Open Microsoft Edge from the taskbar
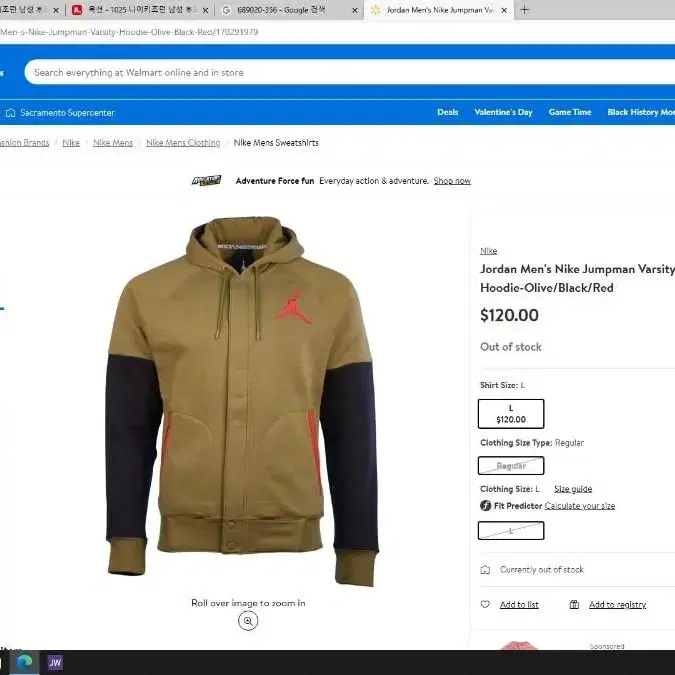The image size is (675, 675). [25, 662]
